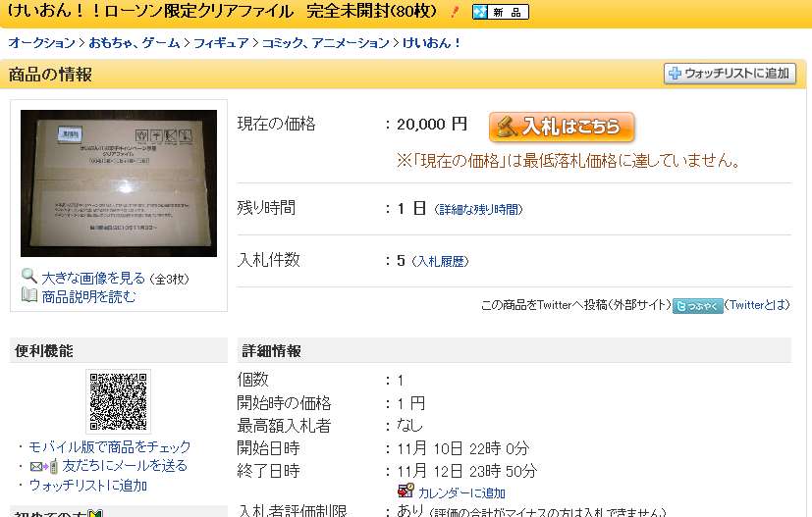Click the red pencil icon in title bar
The image size is (812, 517).
[x=455, y=12]
